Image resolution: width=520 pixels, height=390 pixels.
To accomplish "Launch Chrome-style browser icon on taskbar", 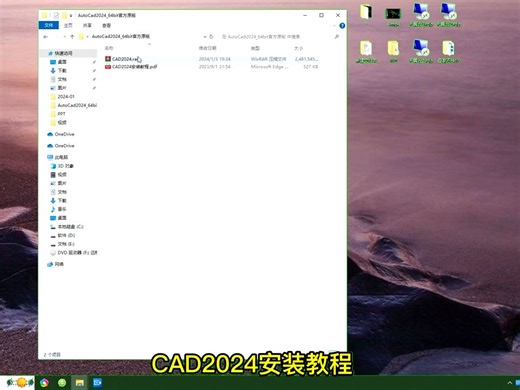I will coord(44,383).
